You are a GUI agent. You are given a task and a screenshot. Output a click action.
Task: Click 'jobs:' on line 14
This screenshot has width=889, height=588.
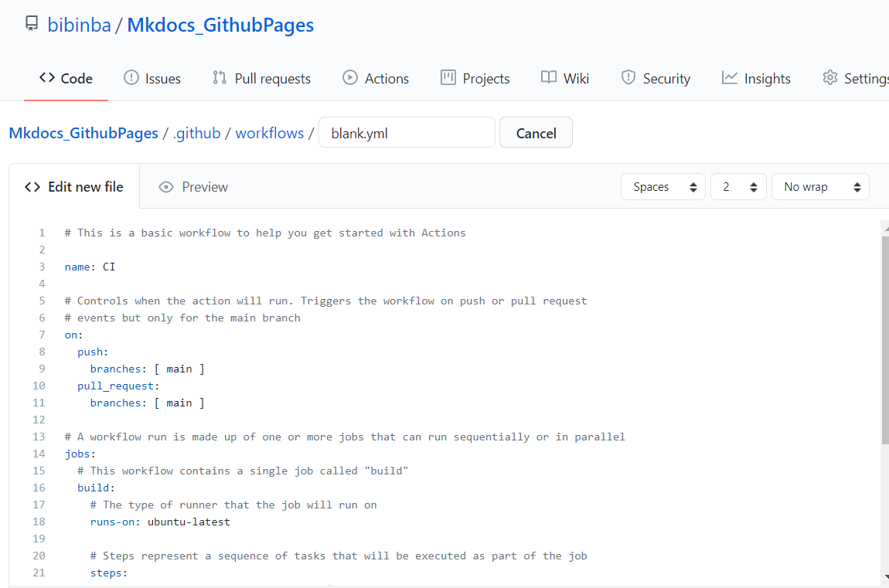coord(80,454)
